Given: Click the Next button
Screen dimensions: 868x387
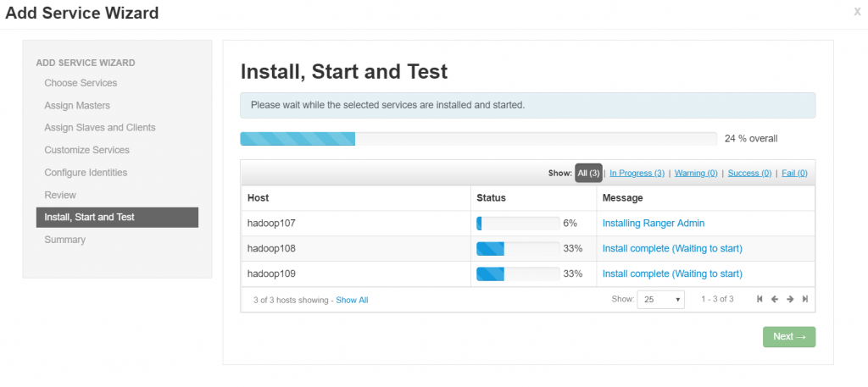Looking at the screenshot, I should click(789, 337).
